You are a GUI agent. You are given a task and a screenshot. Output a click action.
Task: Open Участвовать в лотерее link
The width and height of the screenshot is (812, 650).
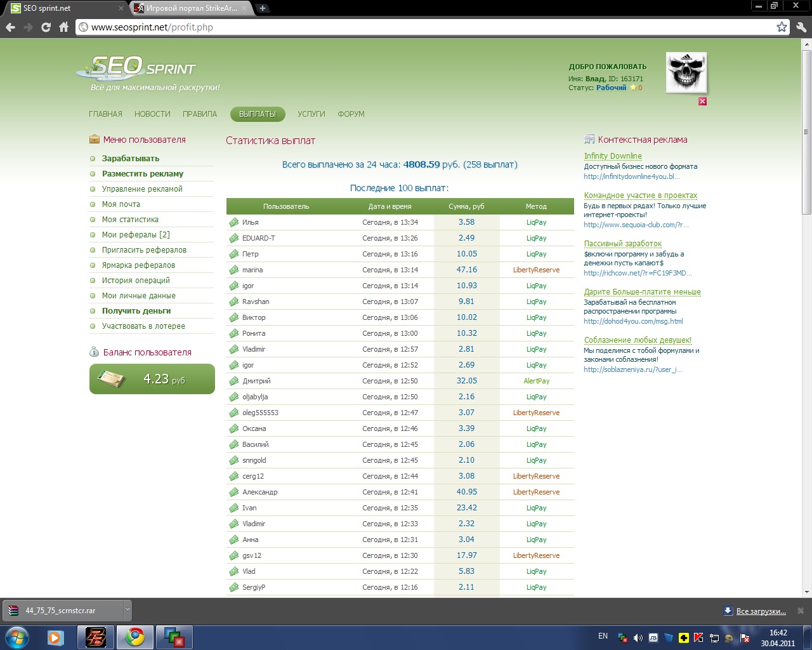(143, 326)
